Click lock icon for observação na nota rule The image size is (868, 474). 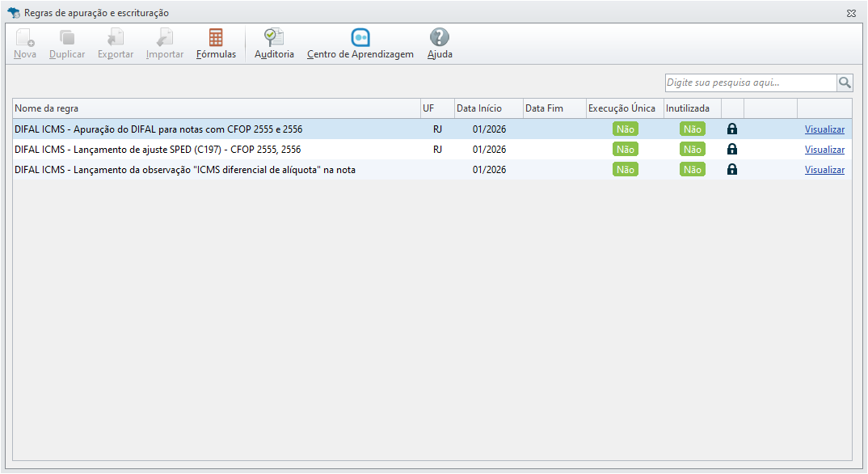tap(732, 169)
